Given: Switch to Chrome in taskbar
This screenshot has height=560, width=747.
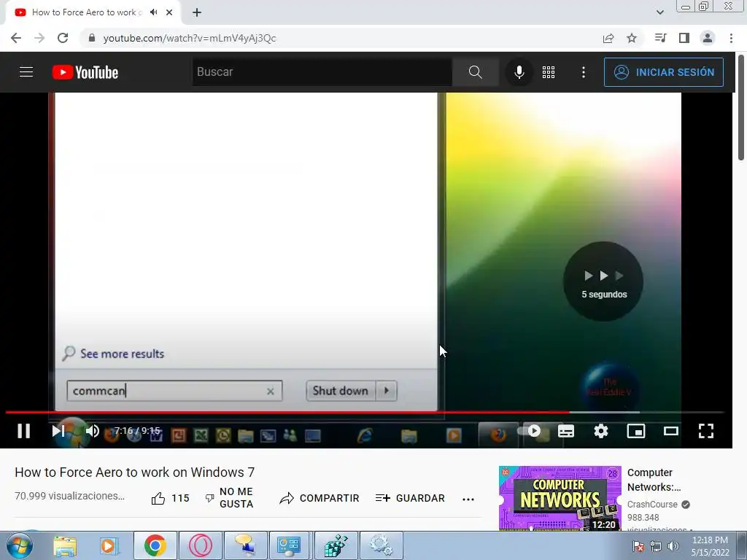Looking at the screenshot, I should 155,545.
